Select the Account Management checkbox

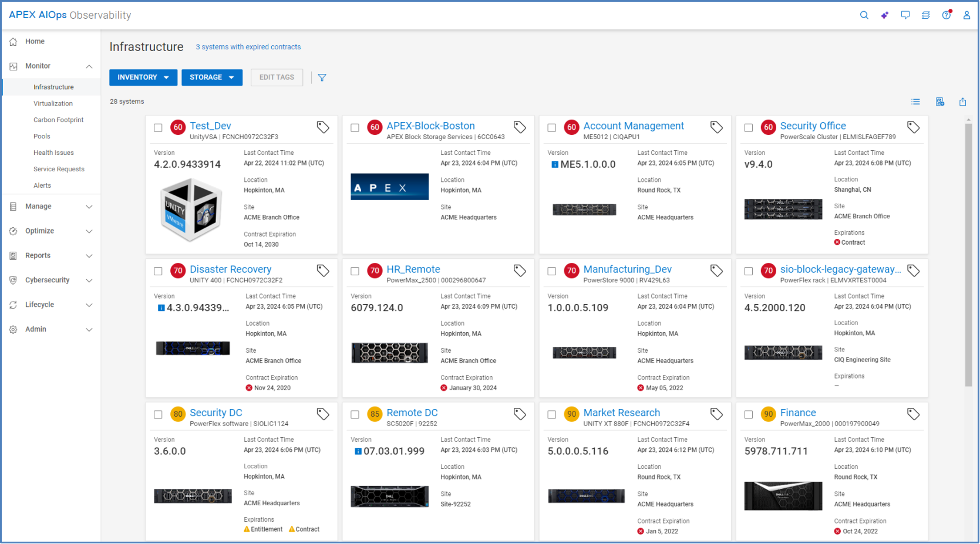click(551, 128)
